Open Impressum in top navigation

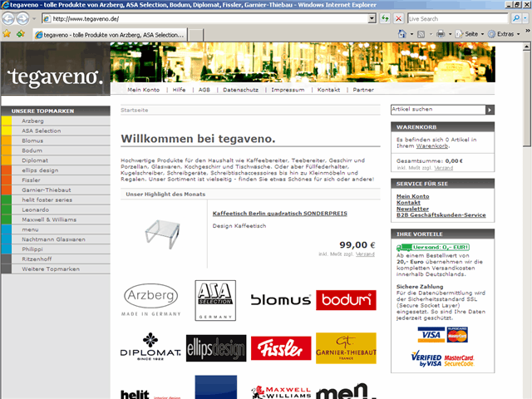288,90
